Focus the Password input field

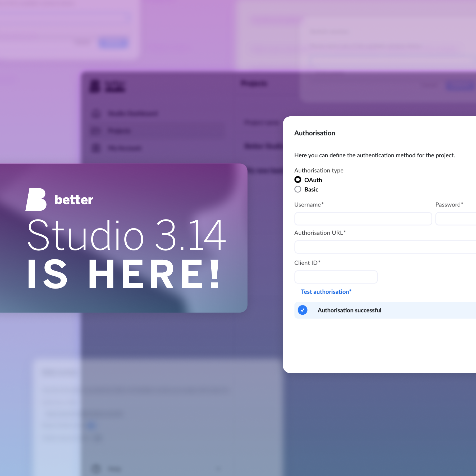point(456,219)
